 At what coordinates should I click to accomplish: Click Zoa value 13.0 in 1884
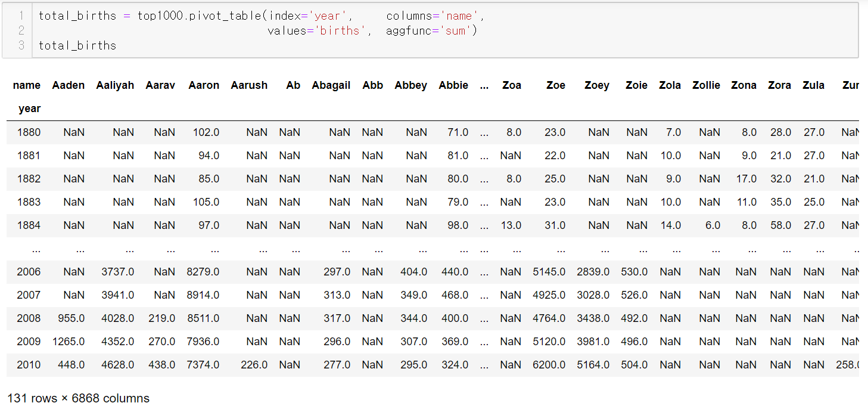511,225
